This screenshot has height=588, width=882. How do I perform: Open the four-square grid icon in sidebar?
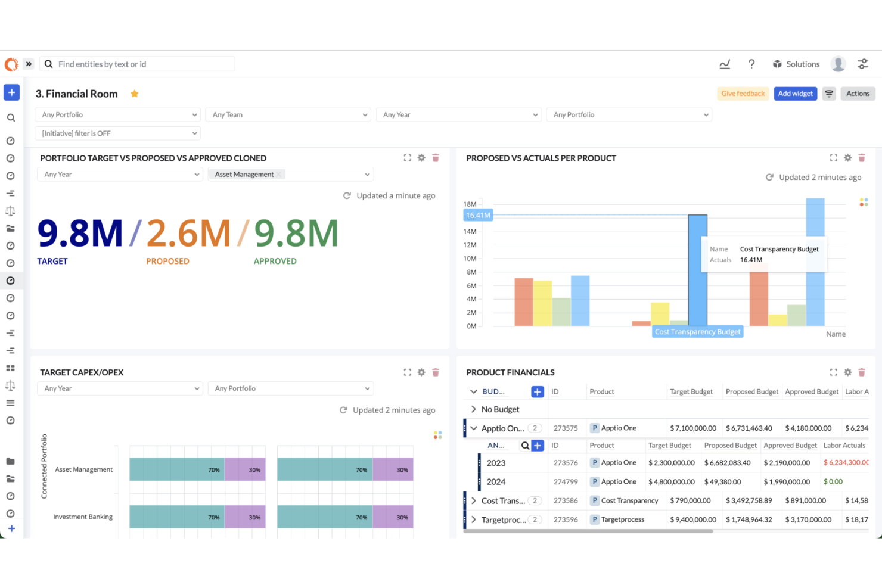pyautogui.click(x=11, y=368)
